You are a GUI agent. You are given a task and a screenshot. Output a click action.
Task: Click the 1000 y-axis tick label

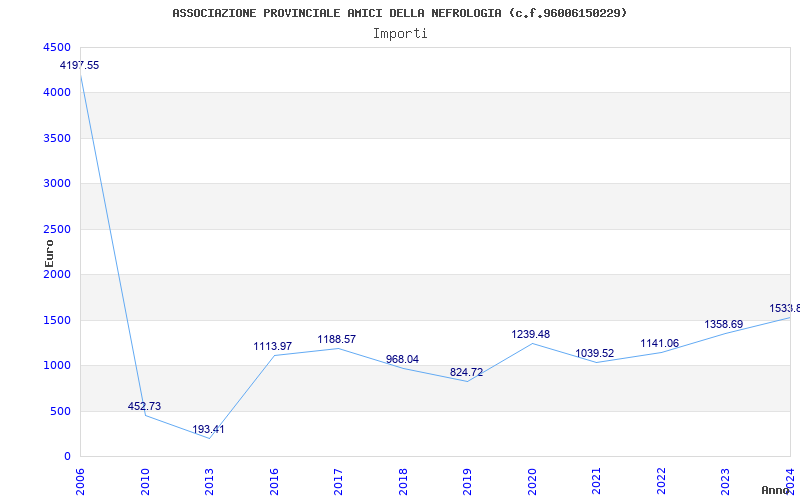pyautogui.click(x=56, y=366)
